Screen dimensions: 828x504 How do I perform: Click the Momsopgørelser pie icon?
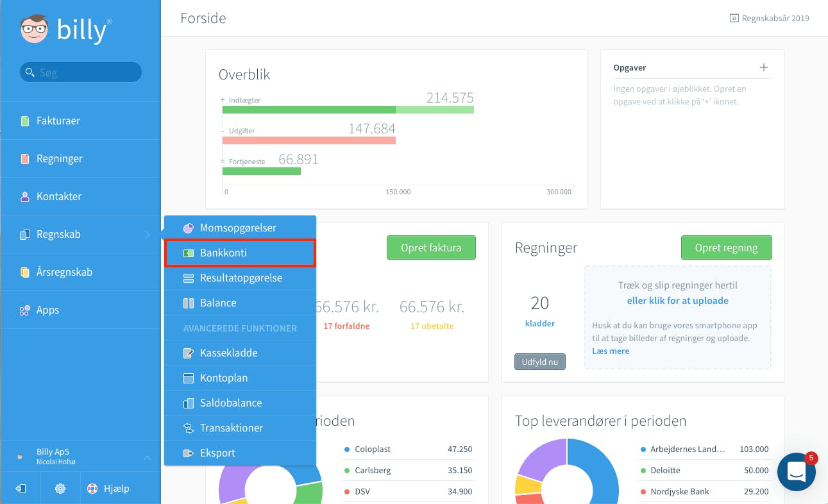coord(189,228)
